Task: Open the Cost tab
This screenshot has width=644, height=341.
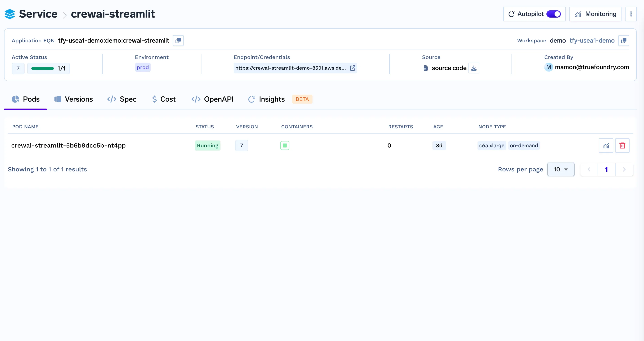Action: pyautogui.click(x=164, y=99)
